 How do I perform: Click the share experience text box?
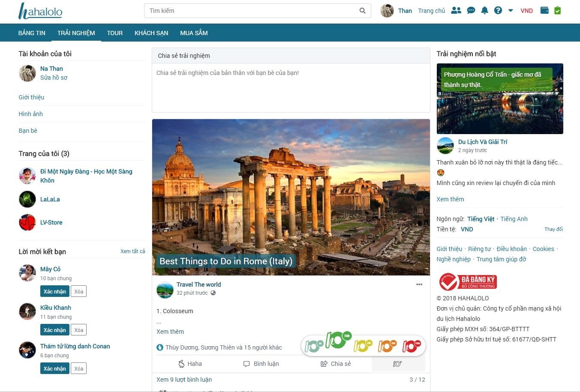pyautogui.click(x=291, y=88)
